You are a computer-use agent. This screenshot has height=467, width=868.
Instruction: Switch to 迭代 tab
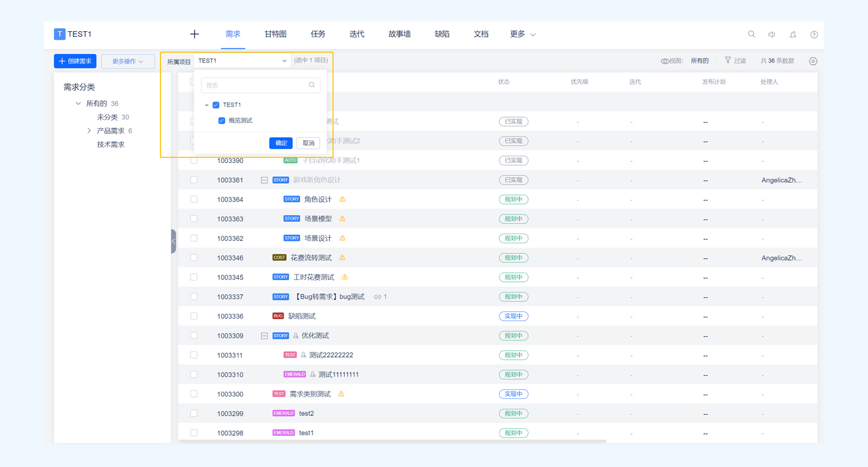click(x=357, y=34)
